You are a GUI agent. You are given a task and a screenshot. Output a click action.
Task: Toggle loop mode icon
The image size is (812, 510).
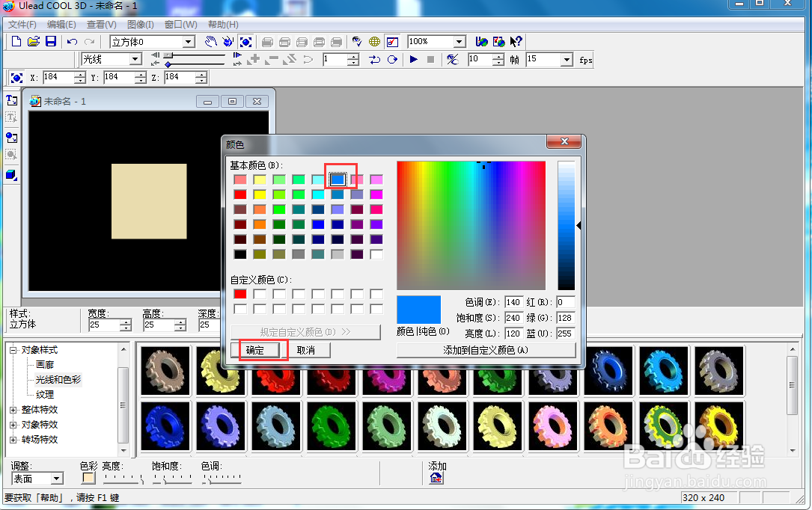point(374,60)
